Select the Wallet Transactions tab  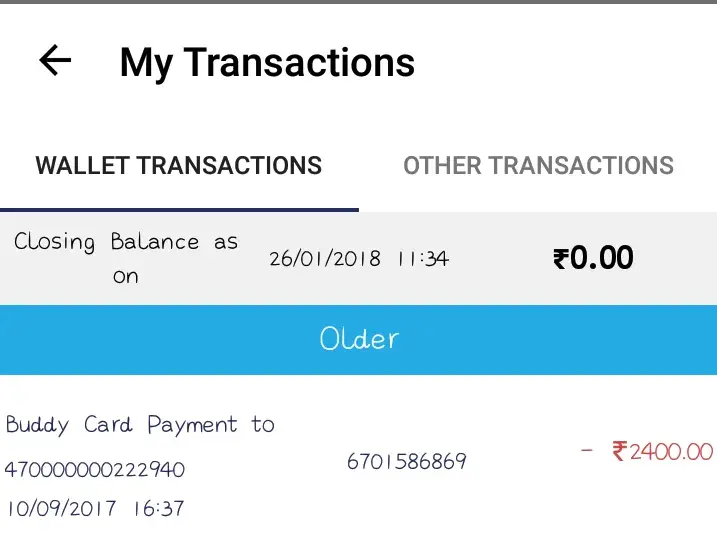click(x=178, y=165)
